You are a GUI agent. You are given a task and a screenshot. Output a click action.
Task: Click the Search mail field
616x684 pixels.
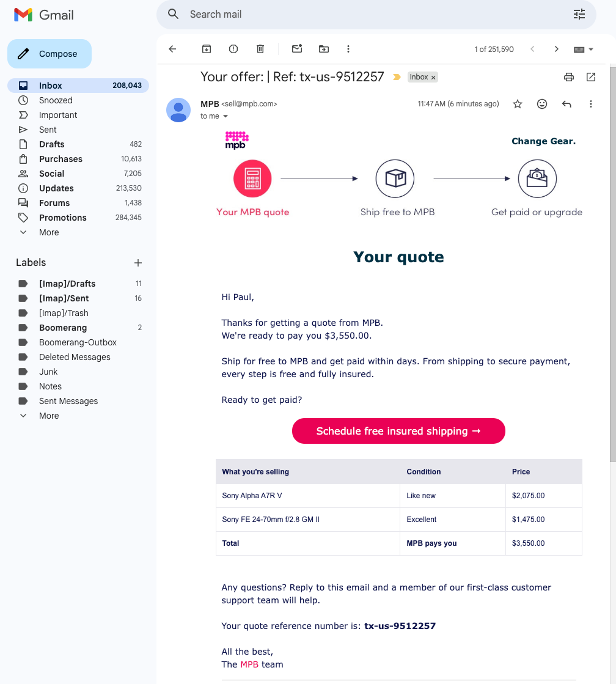[x=367, y=14]
